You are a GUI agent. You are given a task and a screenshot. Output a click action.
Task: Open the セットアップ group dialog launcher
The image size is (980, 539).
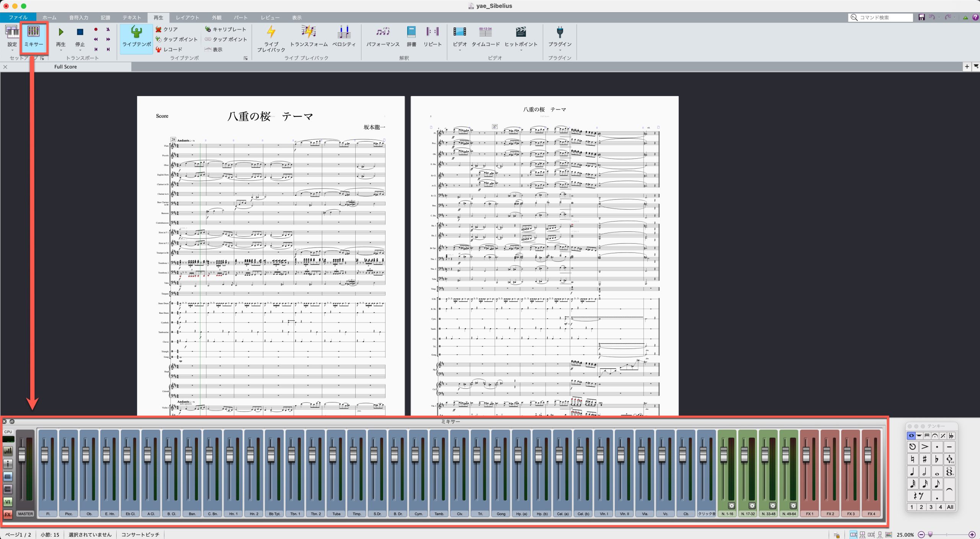pos(42,58)
